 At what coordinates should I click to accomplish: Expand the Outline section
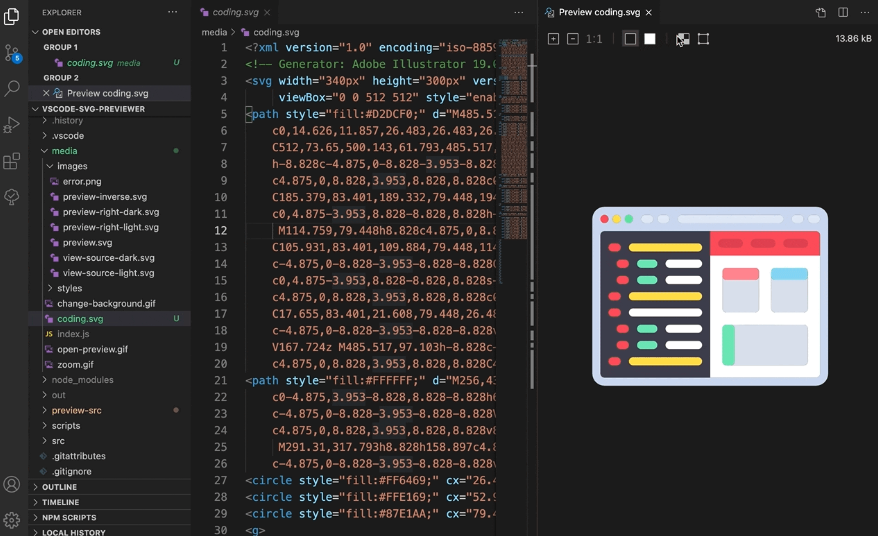click(x=109, y=487)
